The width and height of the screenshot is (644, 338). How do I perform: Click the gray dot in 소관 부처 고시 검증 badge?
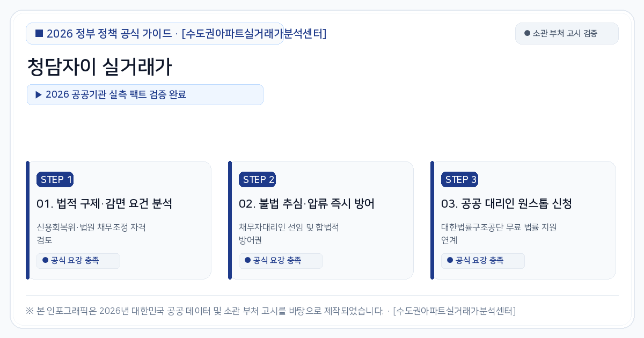point(527,33)
